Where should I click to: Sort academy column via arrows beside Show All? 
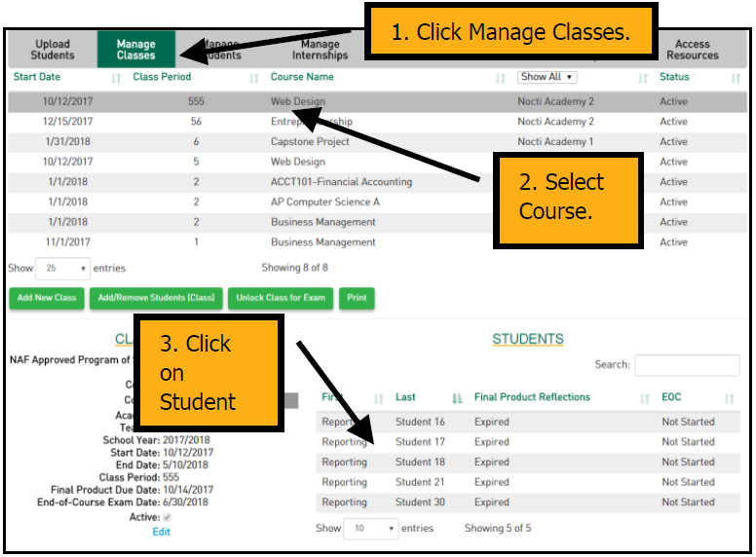point(643,78)
